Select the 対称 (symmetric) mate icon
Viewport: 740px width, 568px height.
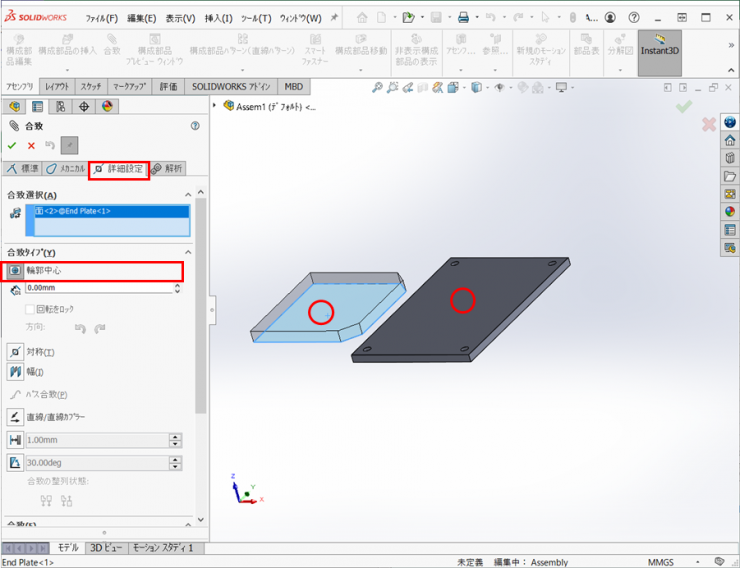point(15,352)
